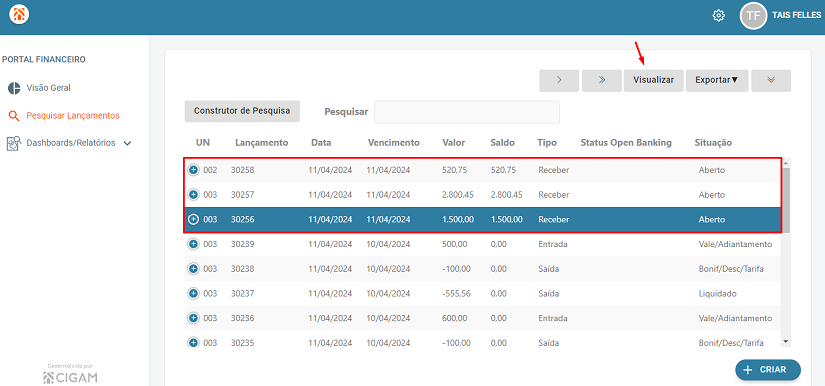Click Vale/Adiantamento in row 30236
This screenshot has width=825, height=386.
pyautogui.click(x=735, y=318)
